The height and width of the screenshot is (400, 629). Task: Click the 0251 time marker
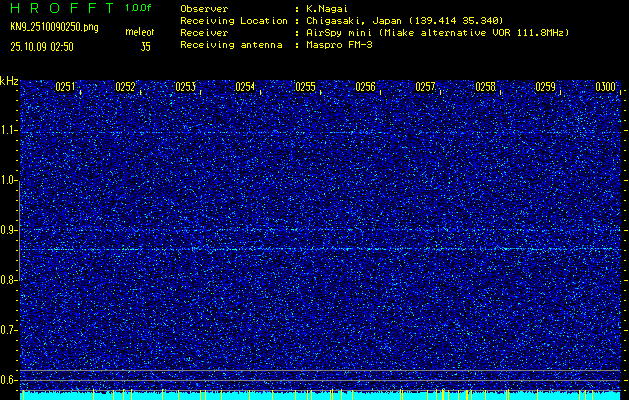(66, 87)
